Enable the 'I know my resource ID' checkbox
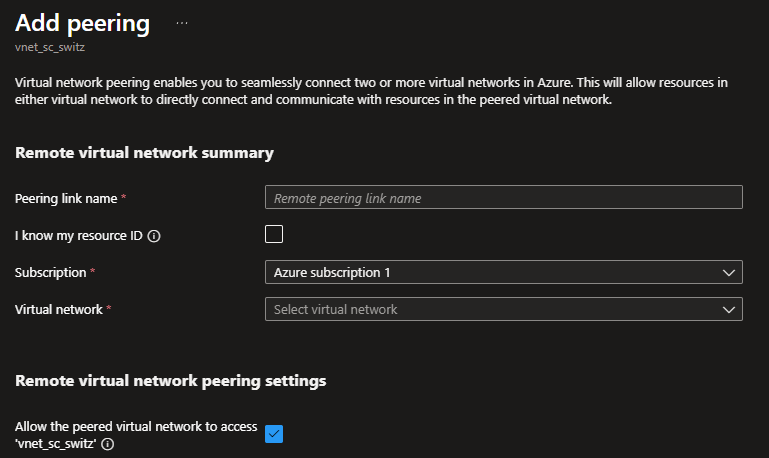769x458 pixels. point(274,235)
